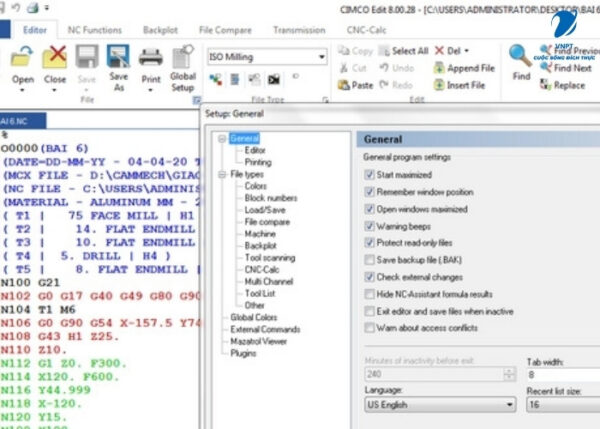
Task: Paste clipboard with the Paste icon
Action: click(344, 85)
